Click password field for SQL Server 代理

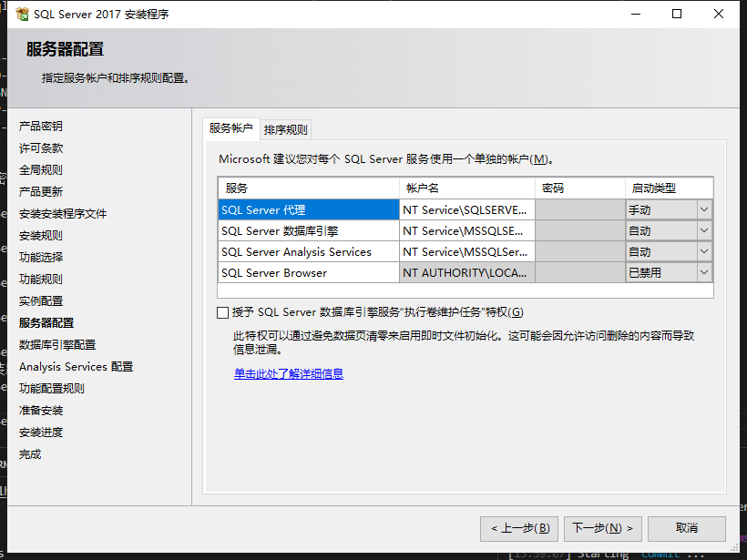(578, 209)
